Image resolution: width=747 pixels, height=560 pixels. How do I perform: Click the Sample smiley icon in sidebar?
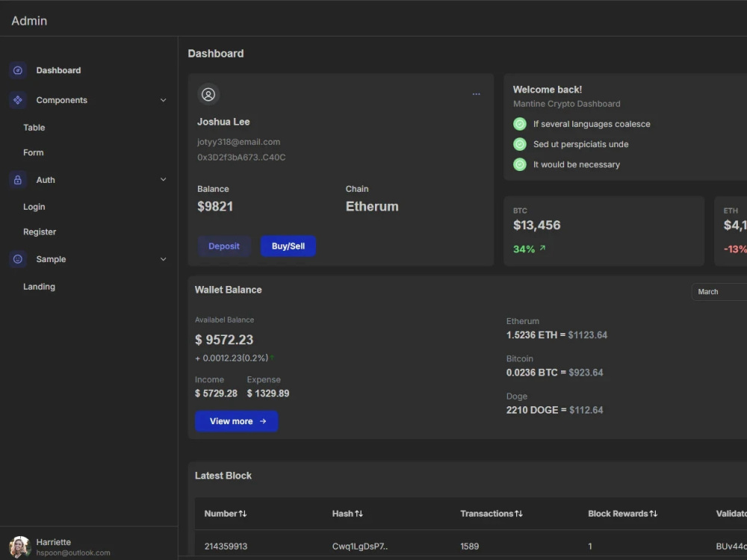(18, 259)
